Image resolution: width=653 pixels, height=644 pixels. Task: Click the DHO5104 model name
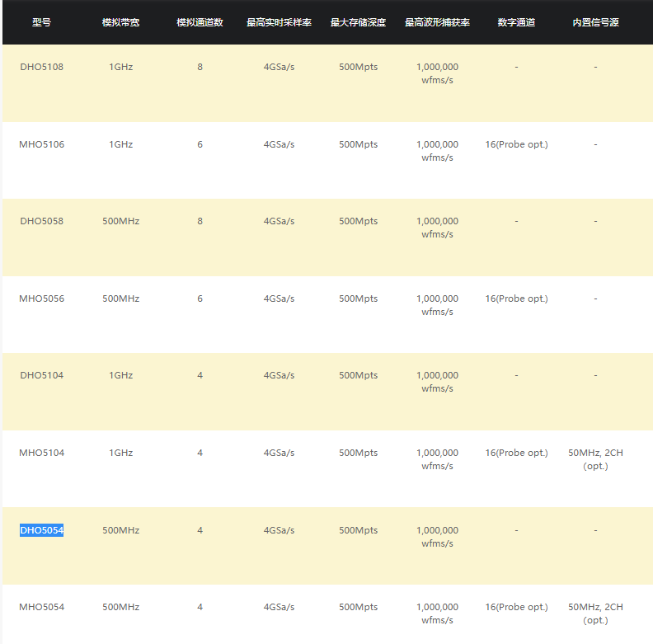pyautogui.click(x=41, y=375)
